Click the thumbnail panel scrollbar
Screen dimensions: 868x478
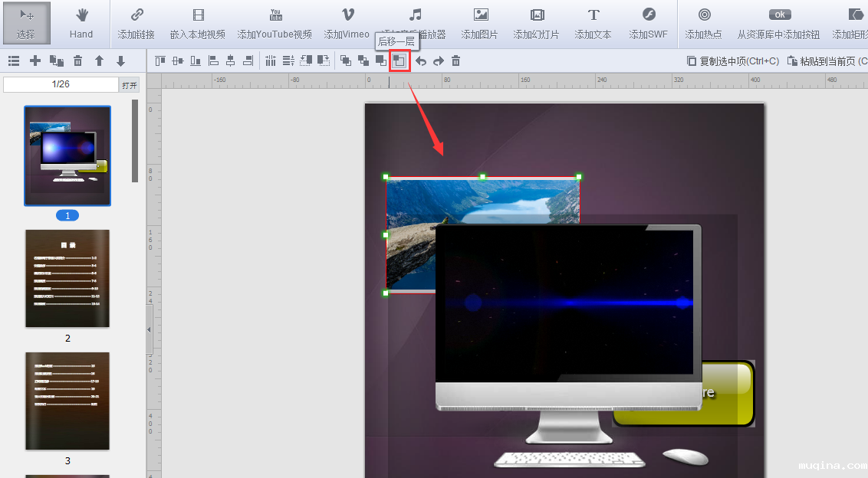(135, 142)
